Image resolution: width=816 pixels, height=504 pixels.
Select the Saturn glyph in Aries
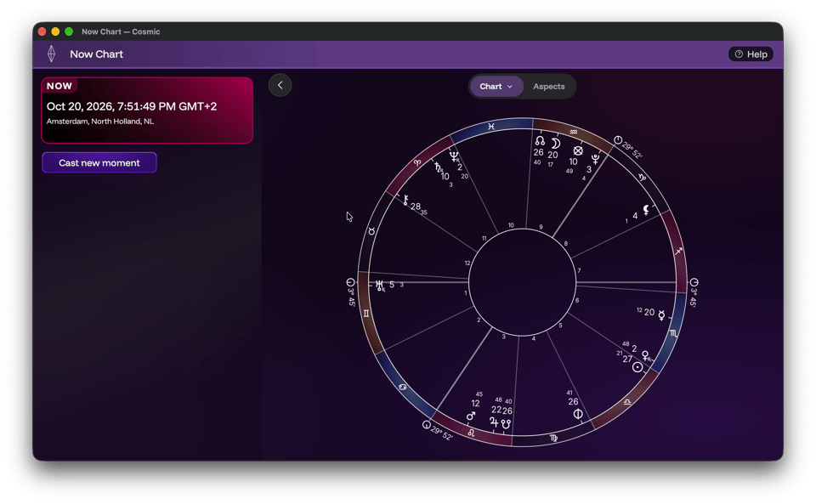click(438, 167)
